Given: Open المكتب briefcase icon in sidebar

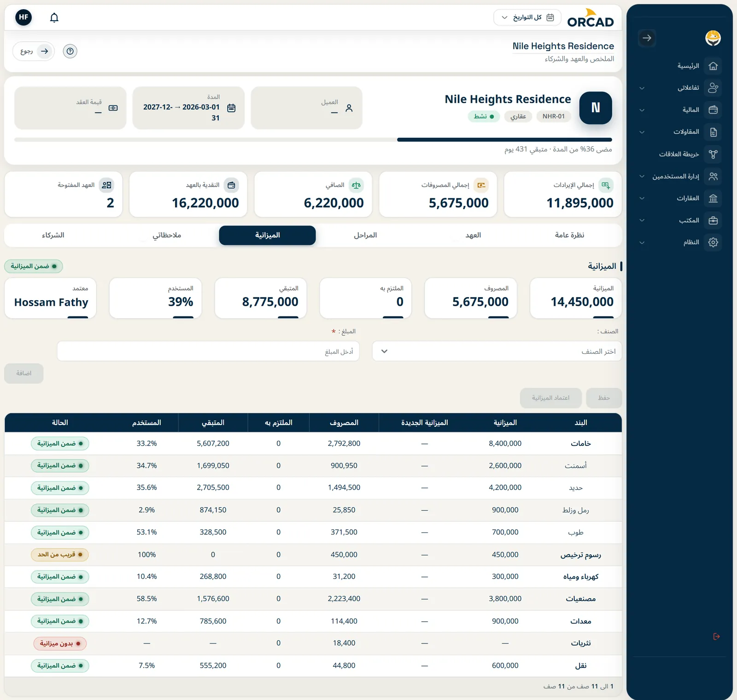Looking at the screenshot, I should point(713,221).
